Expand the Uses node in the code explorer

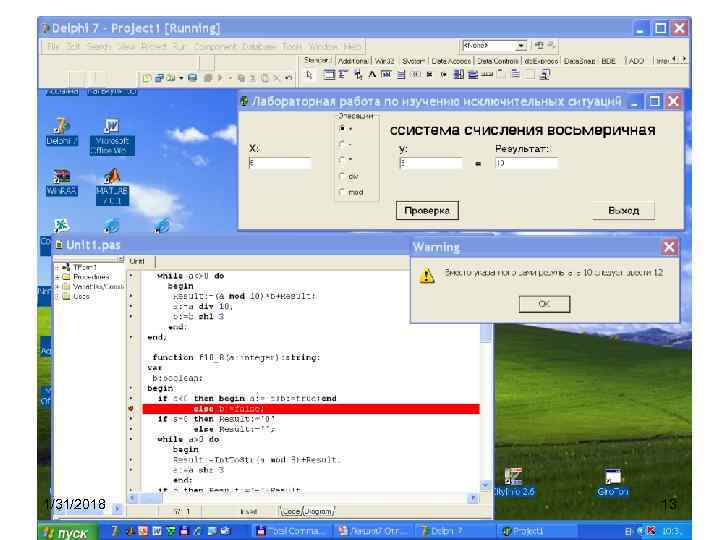(x=57, y=297)
